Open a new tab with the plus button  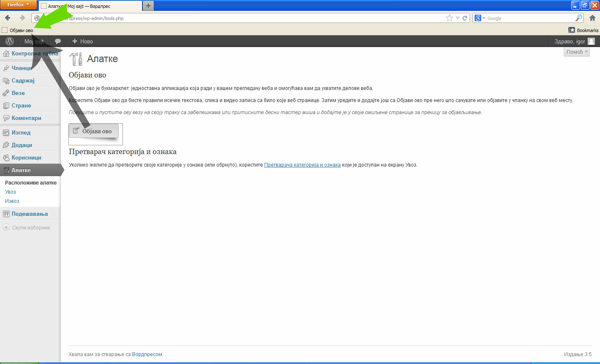click(148, 6)
